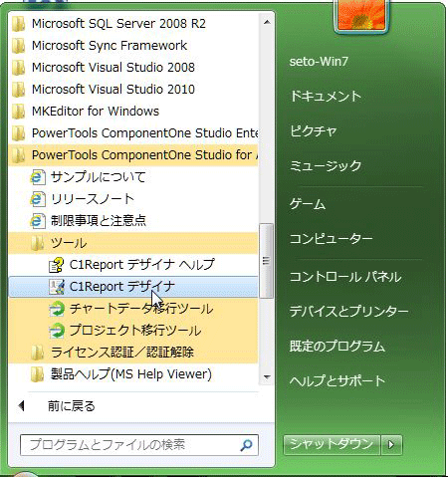The width and height of the screenshot is (448, 477).
Task: Click the Microsoft Visual Studio 2010 folder icon
Action: pyautogui.click(x=18, y=90)
